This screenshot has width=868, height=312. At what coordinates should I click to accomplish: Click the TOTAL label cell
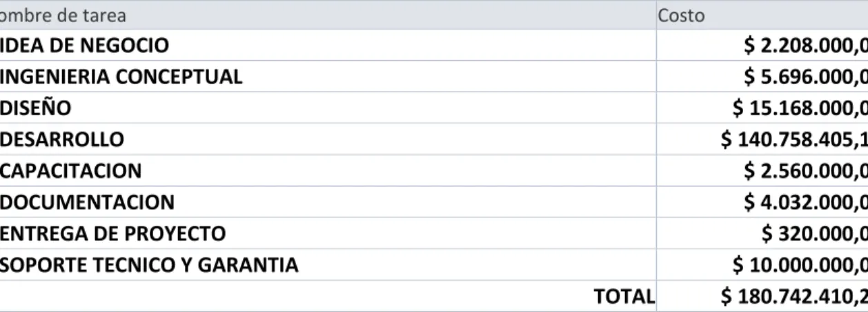328,296
